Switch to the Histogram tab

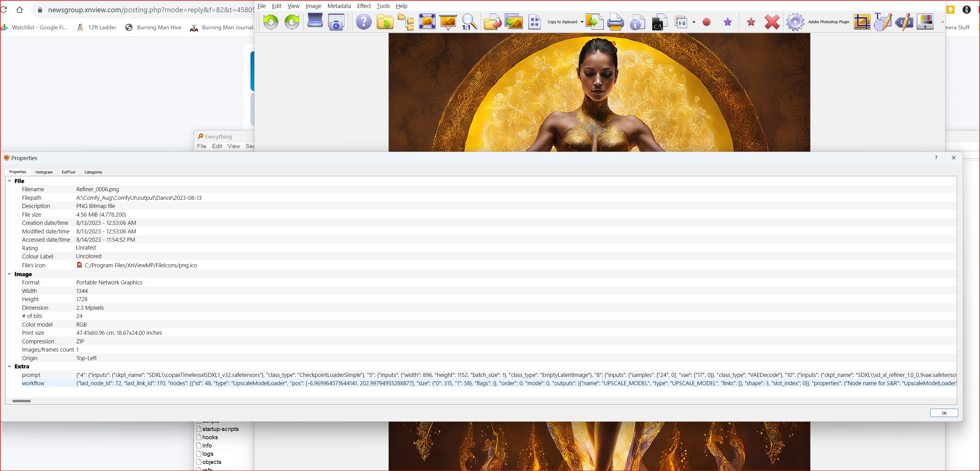tap(44, 172)
